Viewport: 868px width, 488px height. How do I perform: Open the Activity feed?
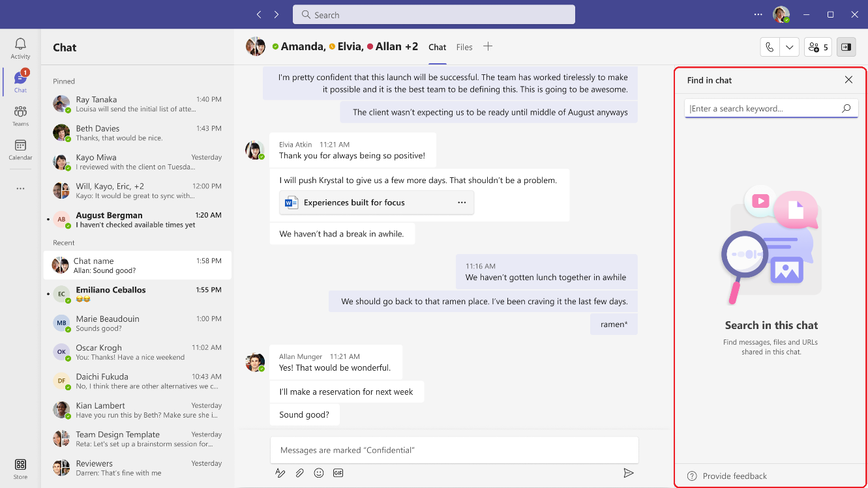coord(20,46)
